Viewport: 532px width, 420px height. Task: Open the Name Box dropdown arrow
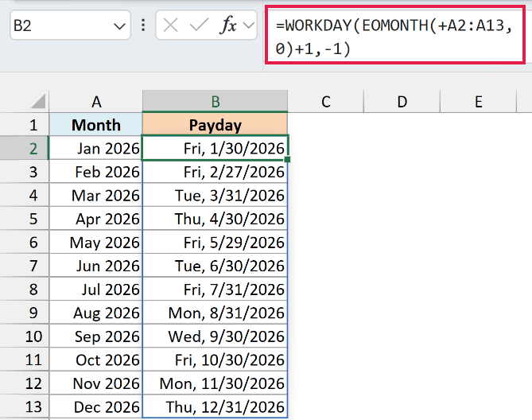pyautogui.click(x=119, y=26)
